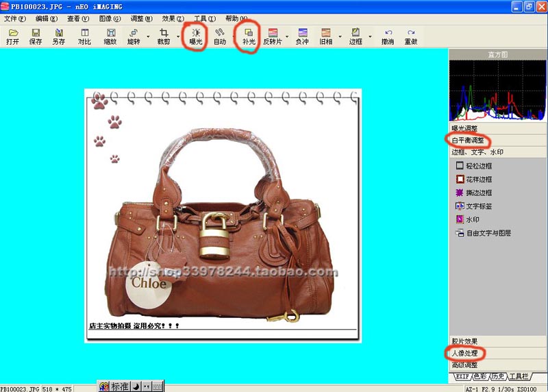548x392 pixels.
Task: Open the 查看 (View) menu
Action: point(78,19)
